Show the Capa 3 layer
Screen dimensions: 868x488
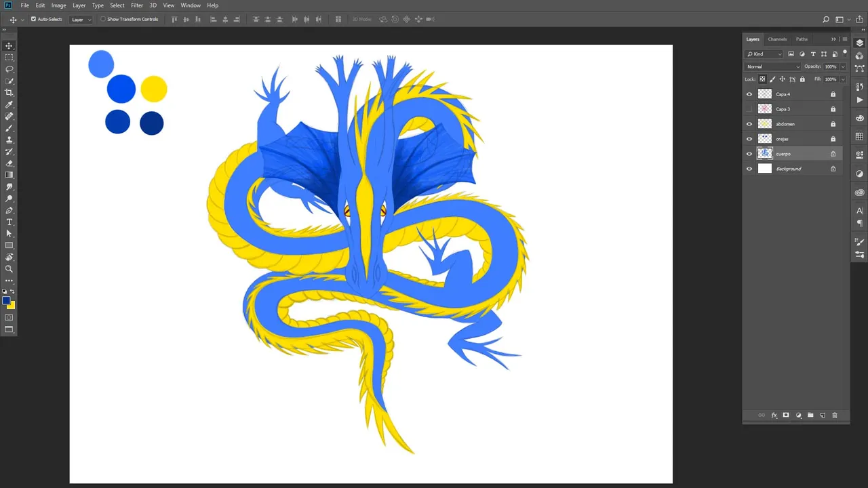(x=749, y=109)
